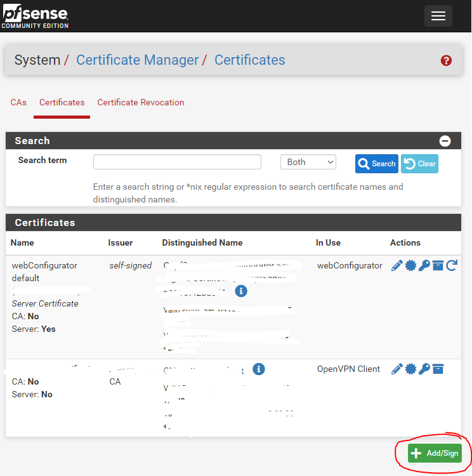Viewport: 472px width, 476px height.
Task: Edit the OpenVPN Client certificate with the pencil icon
Action: pos(397,369)
